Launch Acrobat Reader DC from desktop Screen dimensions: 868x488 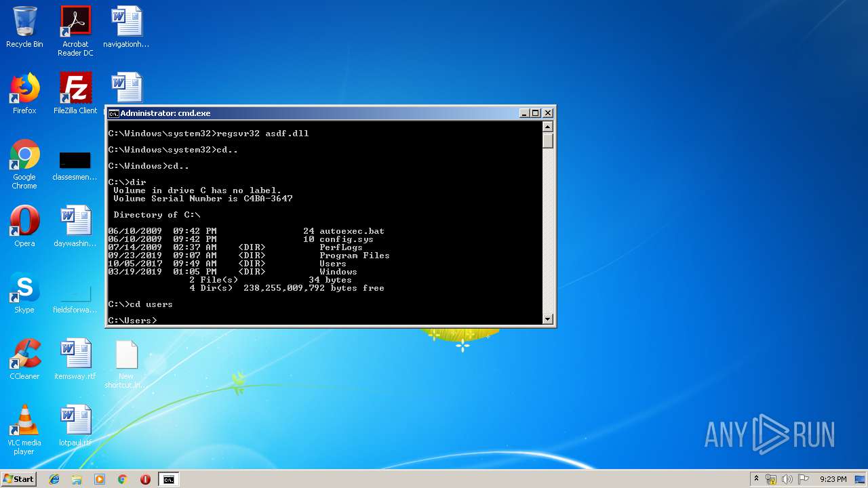(75, 30)
